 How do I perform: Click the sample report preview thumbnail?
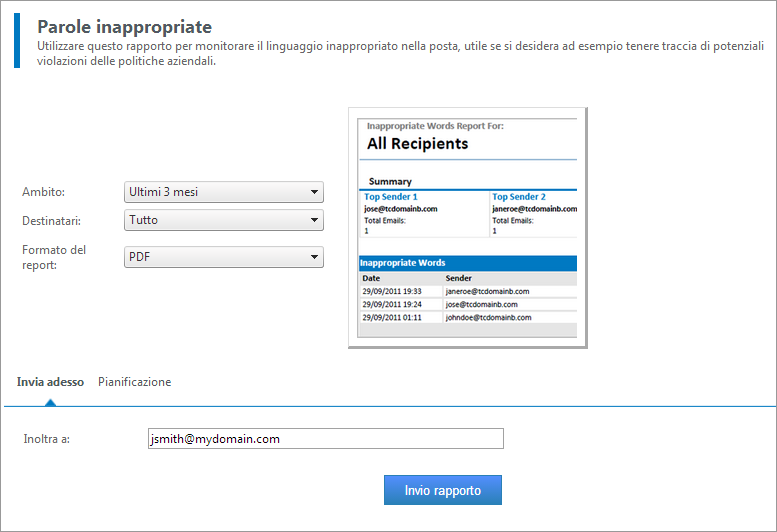pos(467,228)
